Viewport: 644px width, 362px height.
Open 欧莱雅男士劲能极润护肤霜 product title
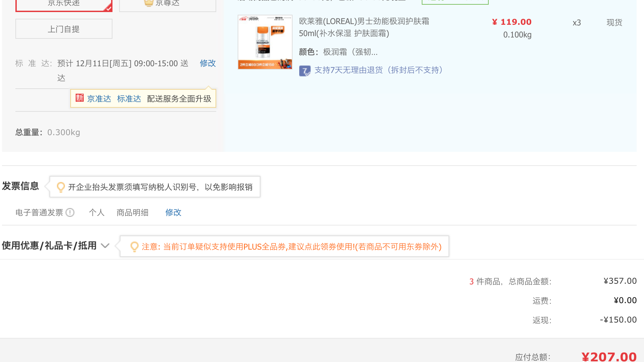pos(364,27)
